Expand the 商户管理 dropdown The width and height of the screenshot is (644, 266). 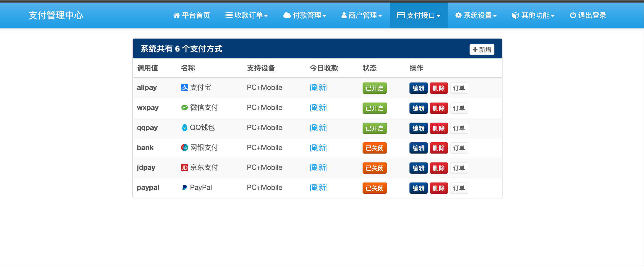[x=362, y=15]
